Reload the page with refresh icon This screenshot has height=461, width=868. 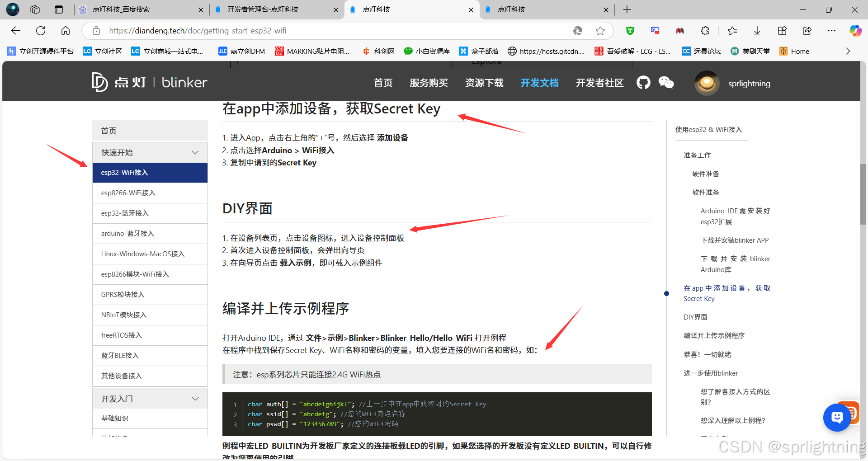[41, 31]
